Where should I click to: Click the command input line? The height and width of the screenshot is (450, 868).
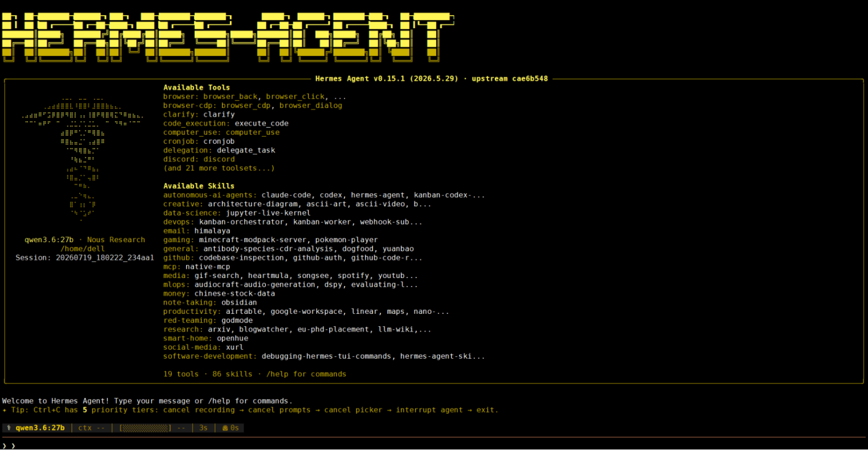[x=434, y=446]
